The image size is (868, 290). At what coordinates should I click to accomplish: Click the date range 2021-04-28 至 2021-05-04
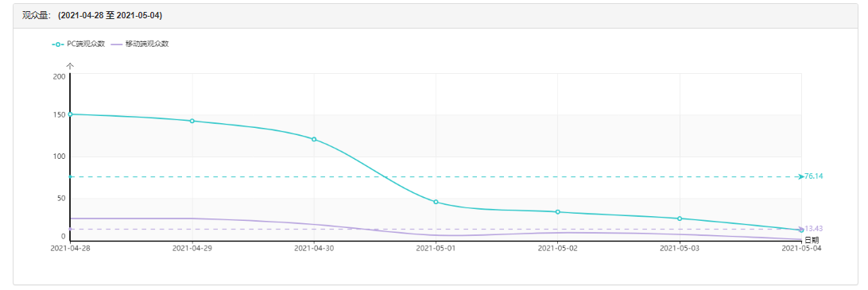[x=110, y=16]
